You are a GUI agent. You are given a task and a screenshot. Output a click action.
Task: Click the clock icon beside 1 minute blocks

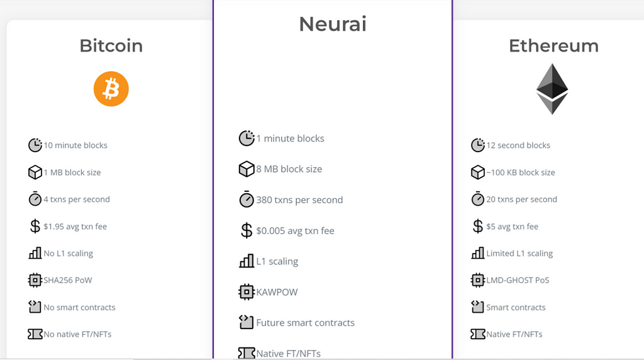[247, 138]
